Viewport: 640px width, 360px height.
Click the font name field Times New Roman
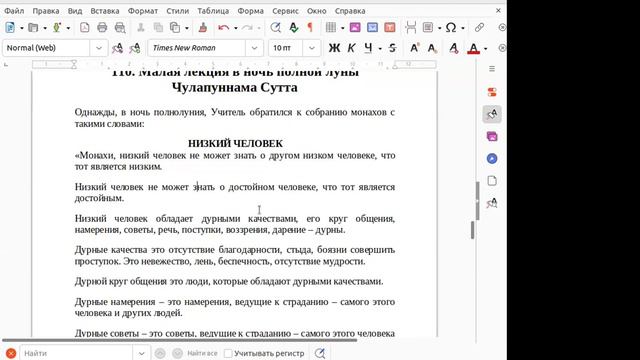click(197, 48)
